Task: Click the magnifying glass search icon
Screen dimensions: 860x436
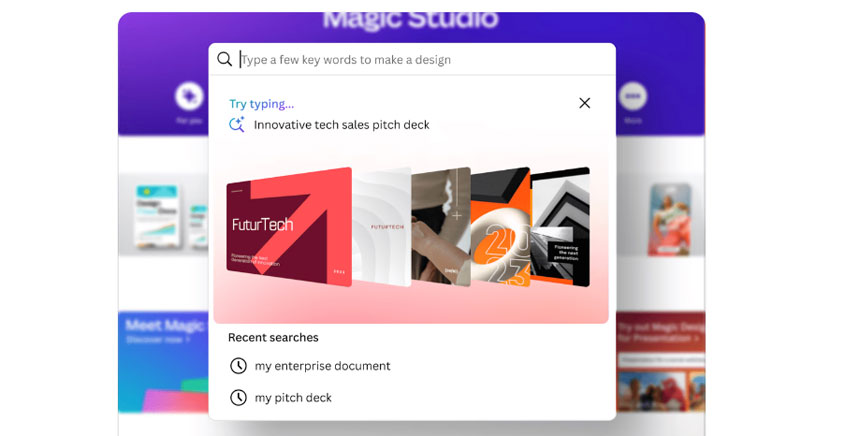Action: coord(225,60)
